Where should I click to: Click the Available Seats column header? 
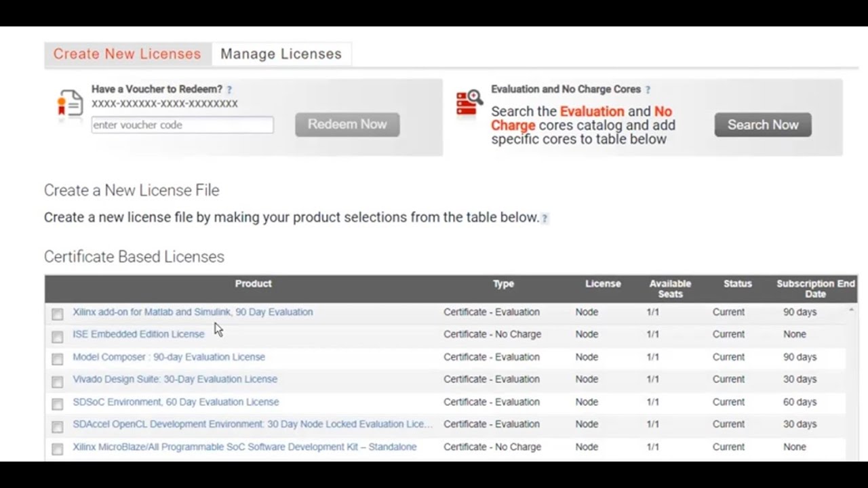pyautogui.click(x=670, y=289)
